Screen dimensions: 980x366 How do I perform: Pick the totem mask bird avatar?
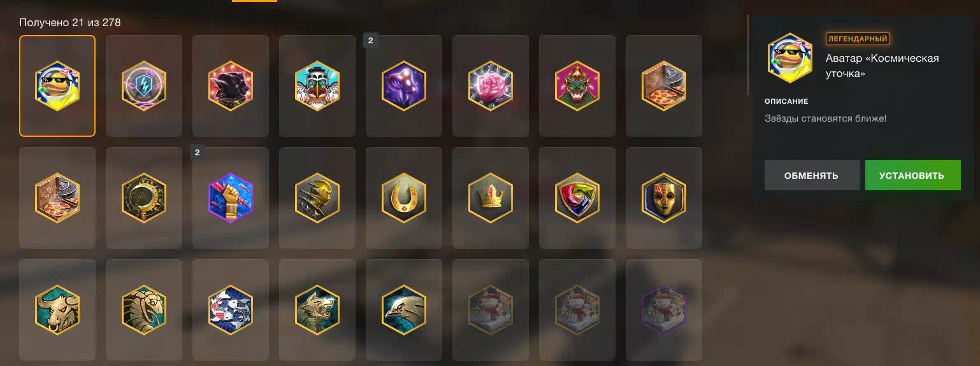tap(317, 86)
